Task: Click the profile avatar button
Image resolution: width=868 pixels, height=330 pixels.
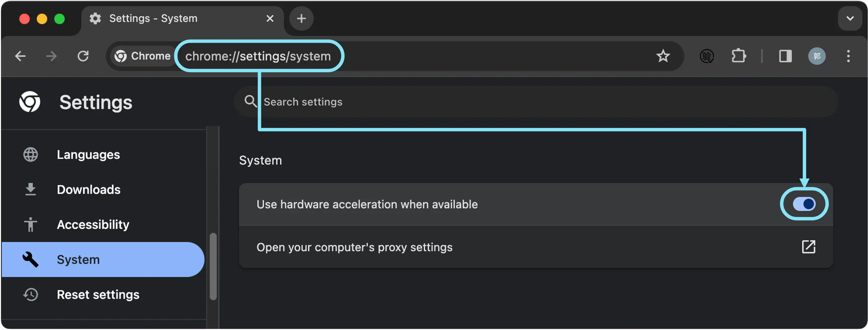Action: [817, 56]
